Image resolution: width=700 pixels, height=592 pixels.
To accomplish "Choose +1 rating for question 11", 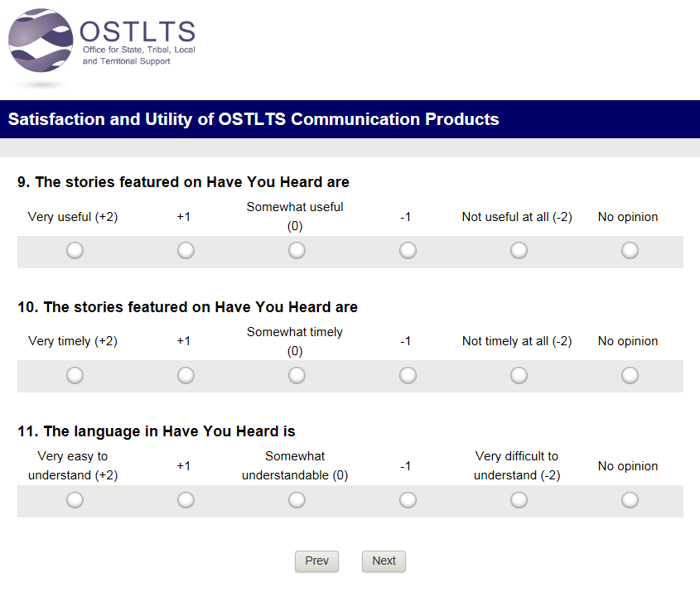I will tap(186, 500).
